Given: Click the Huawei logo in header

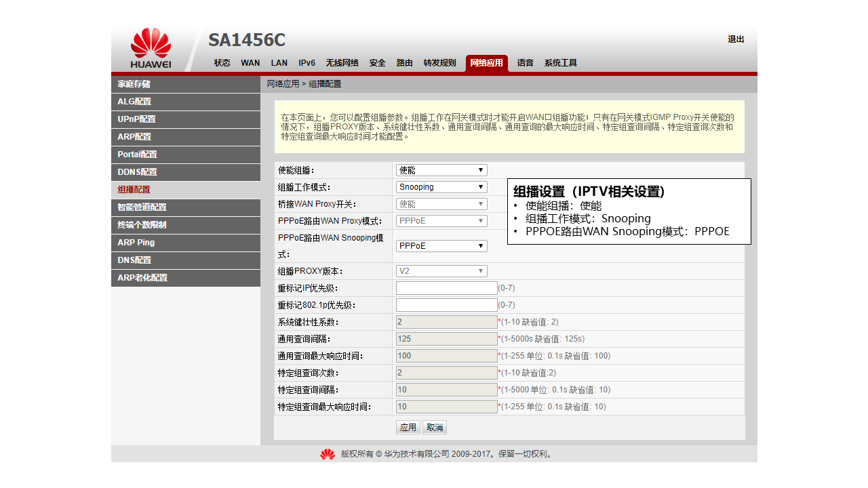Looking at the screenshot, I should click(151, 48).
